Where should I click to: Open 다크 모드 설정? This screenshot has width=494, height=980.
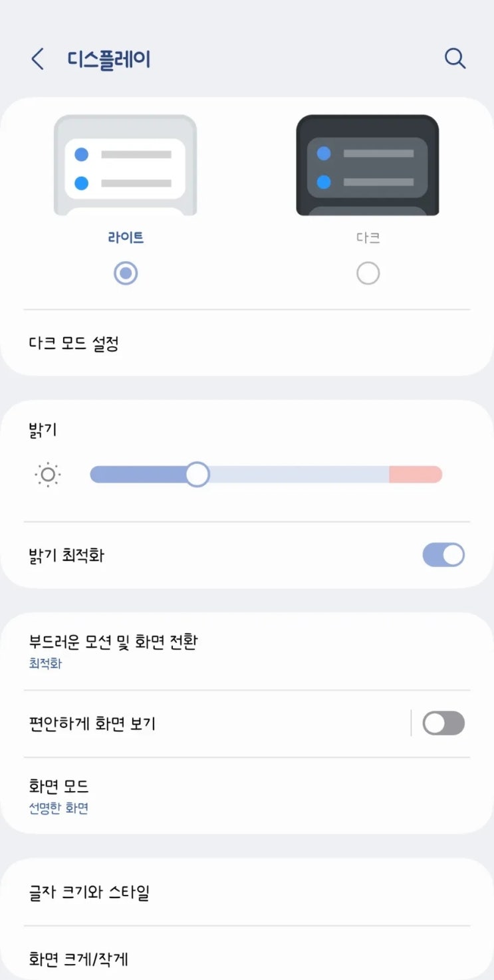click(x=74, y=344)
